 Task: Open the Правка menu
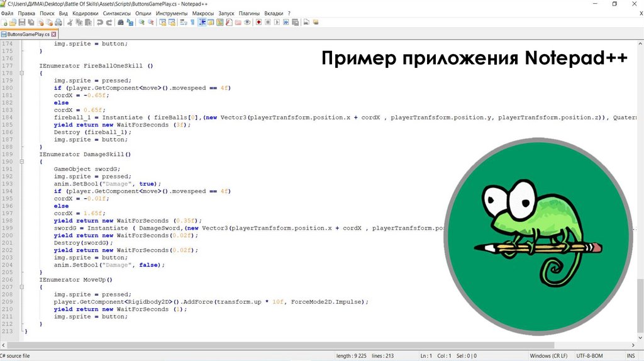point(26,13)
